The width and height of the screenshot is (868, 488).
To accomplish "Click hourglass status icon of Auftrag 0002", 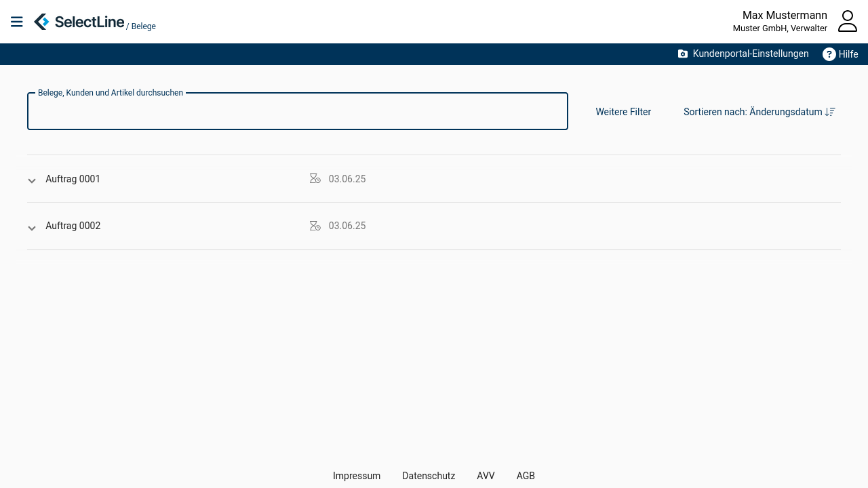I will pyautogui.click(x=315, y=226).
